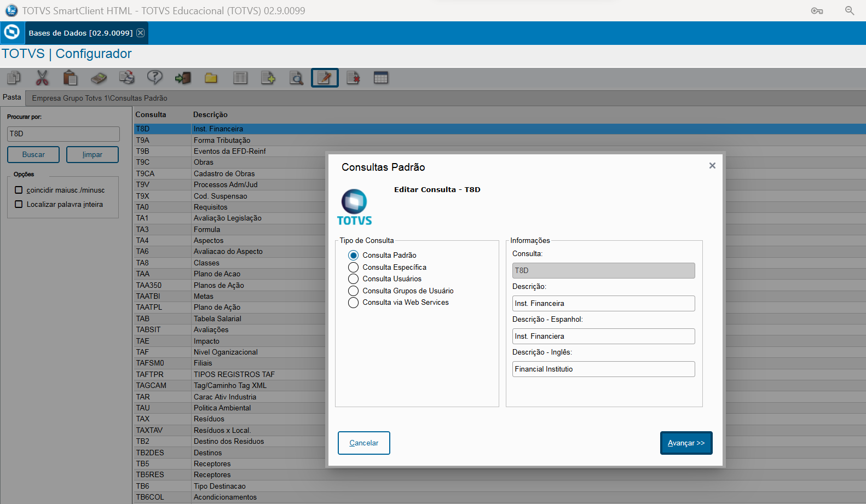Screen dimensions: 866x504
Task: Select Consulta via Web Services radio option
Action: pos(354,303)
